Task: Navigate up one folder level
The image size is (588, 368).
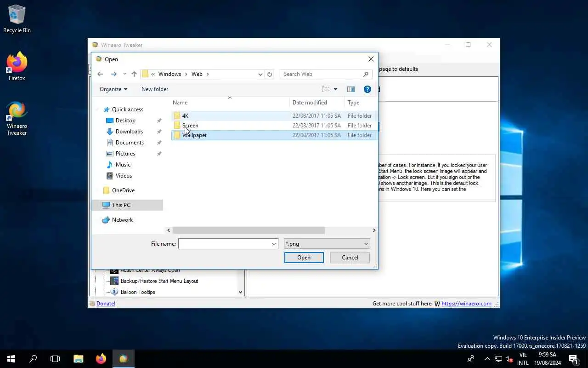Action: click(x=134, y=74)
